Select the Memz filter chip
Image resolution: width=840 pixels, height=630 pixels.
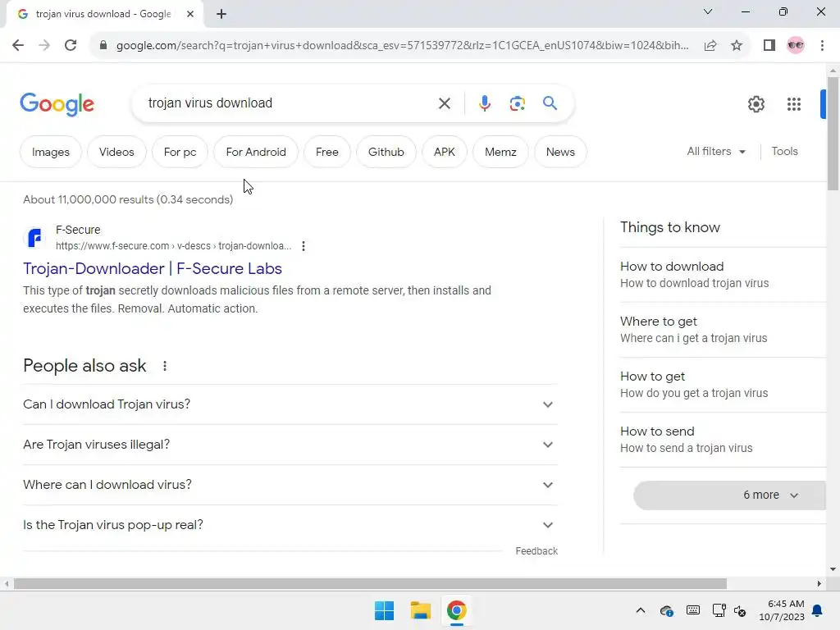(x=500, y=152)
